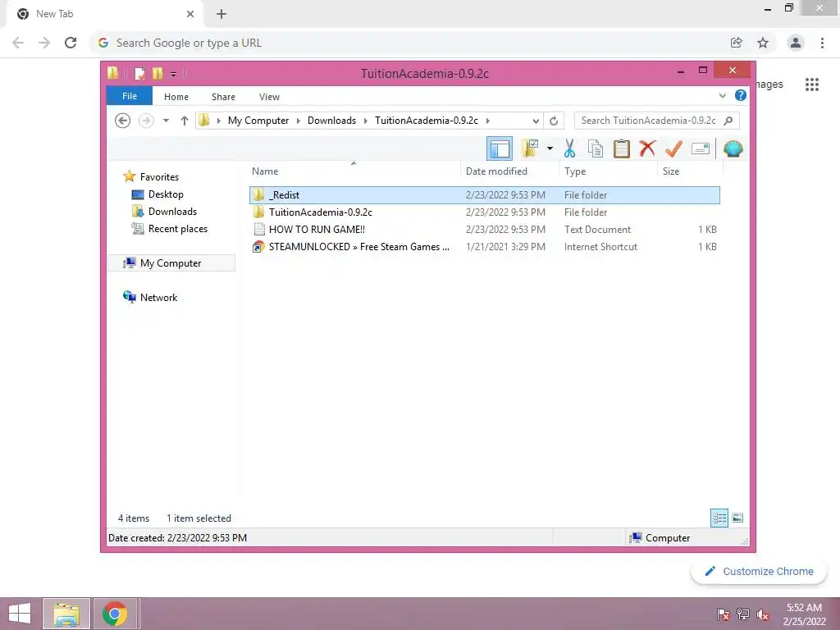The image size is (840, 630).
Task: Click the Chrome Forward arrow
Action: click(44, 43)
